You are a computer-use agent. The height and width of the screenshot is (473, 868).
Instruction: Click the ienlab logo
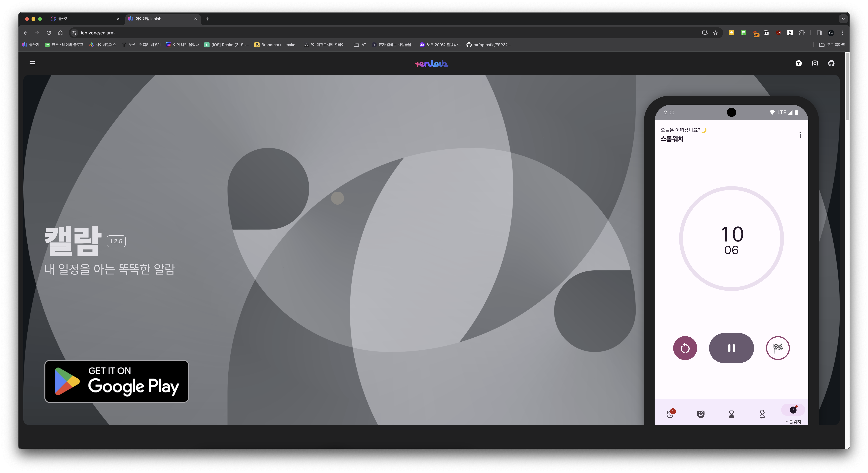pyautogui.click(x=431, y=63)
